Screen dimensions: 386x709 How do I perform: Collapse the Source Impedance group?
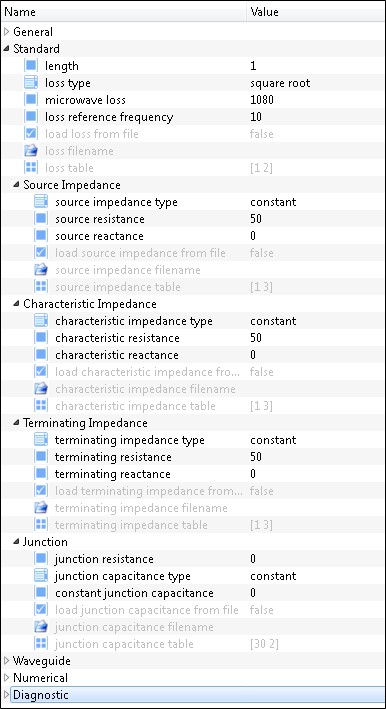click(17, 184)
